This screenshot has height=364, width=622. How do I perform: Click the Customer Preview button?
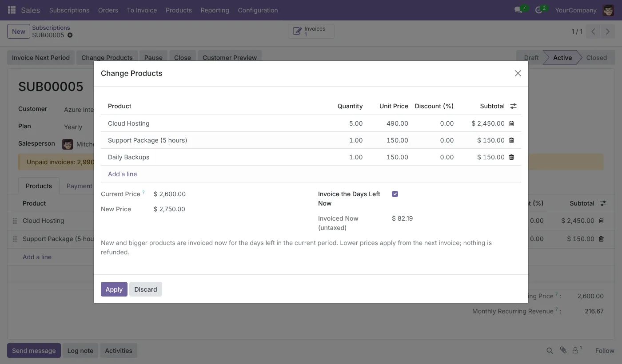tap(230, 57)
